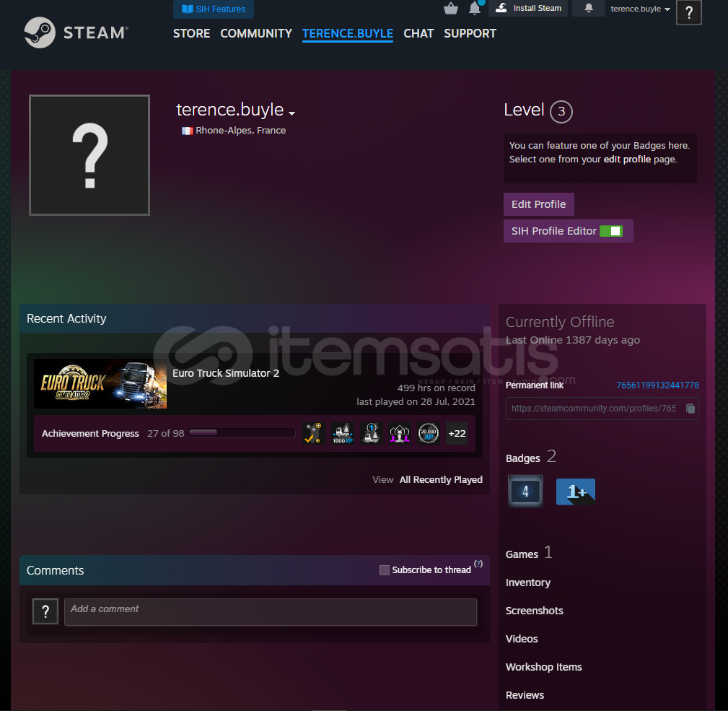
Task: Click the "Last Online 1387 days ago" text
Action: (x=573, y=341)
